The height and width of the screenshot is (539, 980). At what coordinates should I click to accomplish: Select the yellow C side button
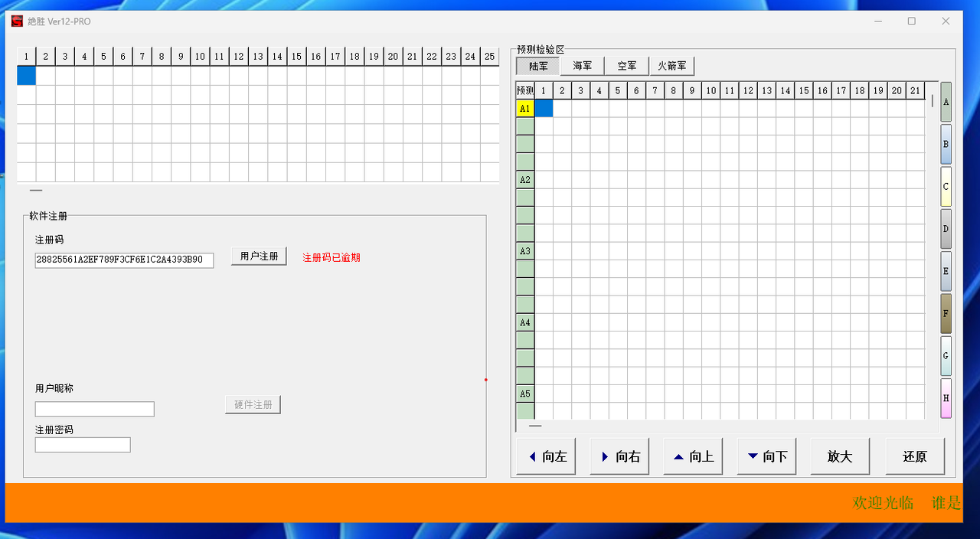pyautogui.click(x=946, y=187)
